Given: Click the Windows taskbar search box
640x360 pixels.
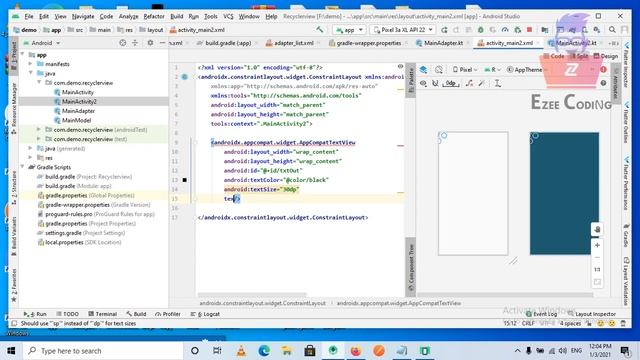Looking at the screenshot, I should [x=103, y=351].
